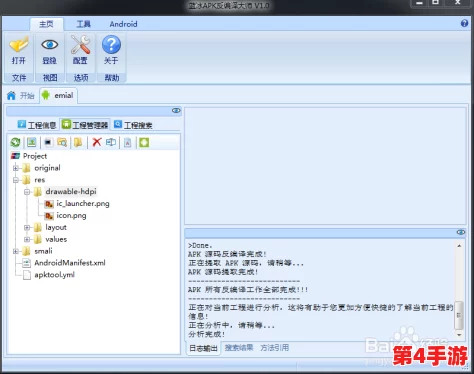Select the values folder label

(x=56, y=239)
